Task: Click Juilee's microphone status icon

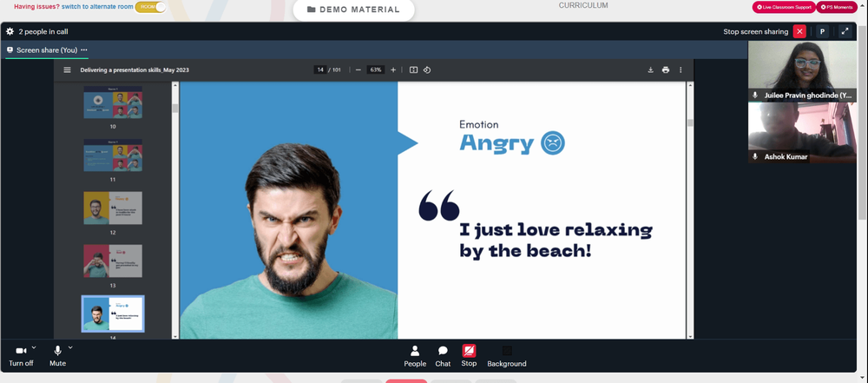Action: [x=755, y=96]
